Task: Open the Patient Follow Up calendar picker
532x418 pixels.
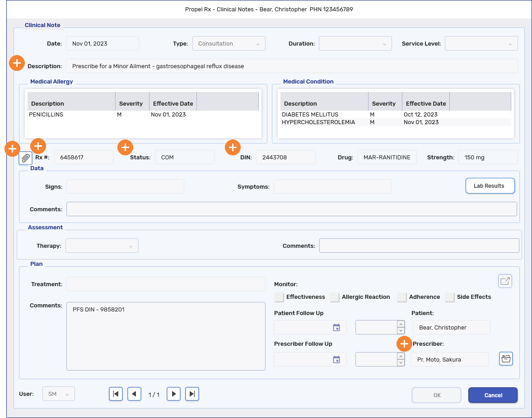Action: pos(336,327)
